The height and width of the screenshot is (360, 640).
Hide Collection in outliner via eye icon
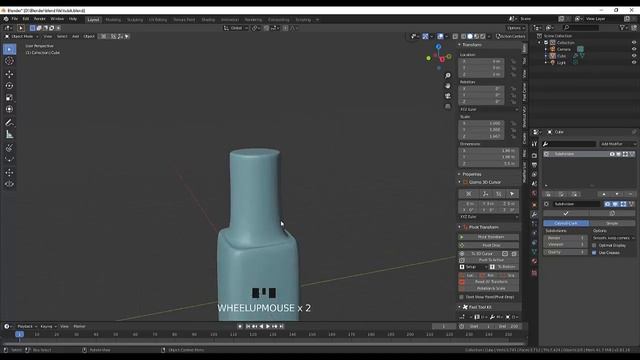[x=634, y=42]
